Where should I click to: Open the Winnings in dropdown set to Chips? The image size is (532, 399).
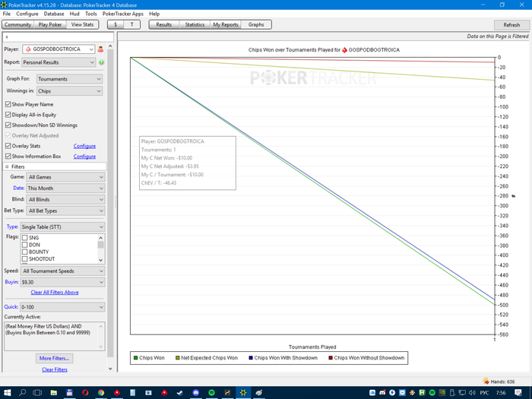[70, 91]
